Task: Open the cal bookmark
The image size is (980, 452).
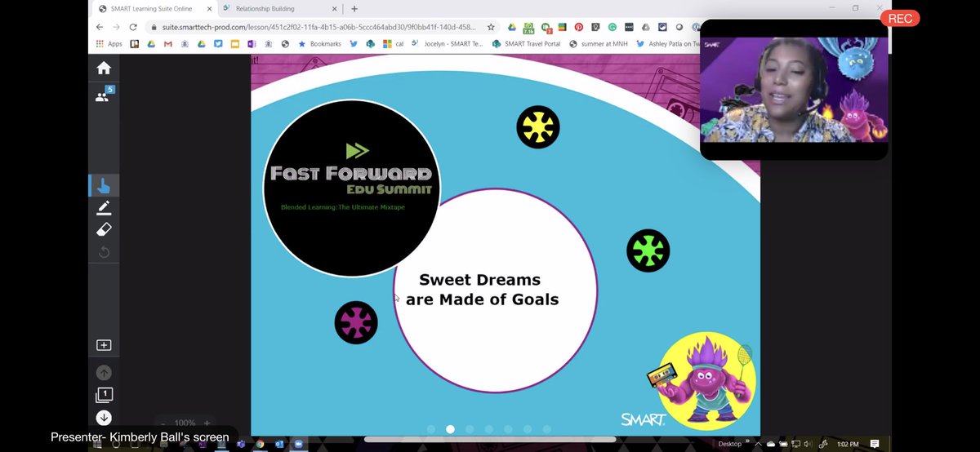Action: pos(394,44)
